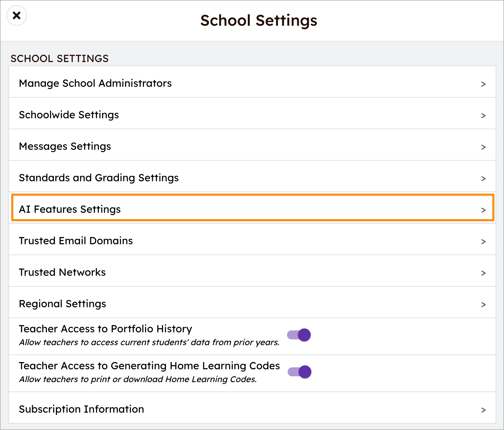Click the AI Features Settings chevron
The width and height of the screenshot is (504, 430).
point(483,210)
